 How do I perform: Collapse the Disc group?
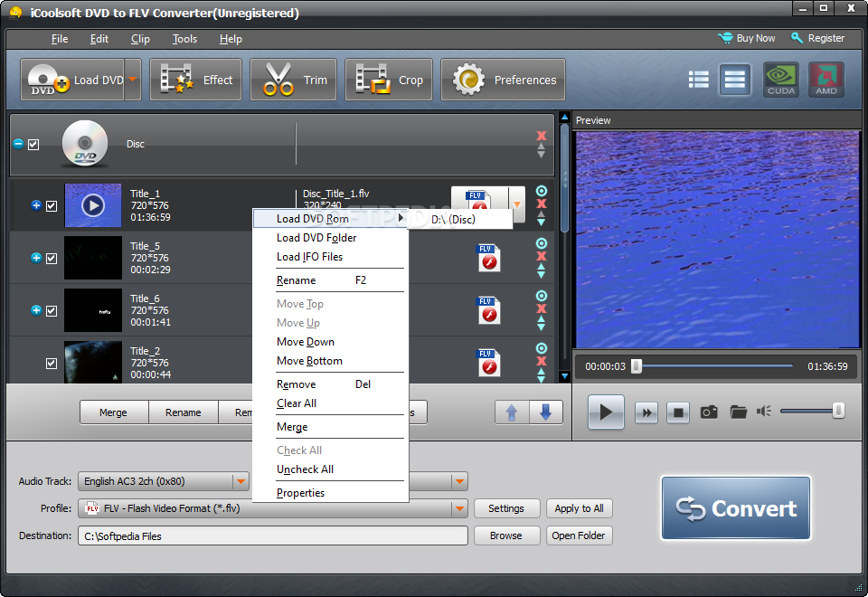18,144
